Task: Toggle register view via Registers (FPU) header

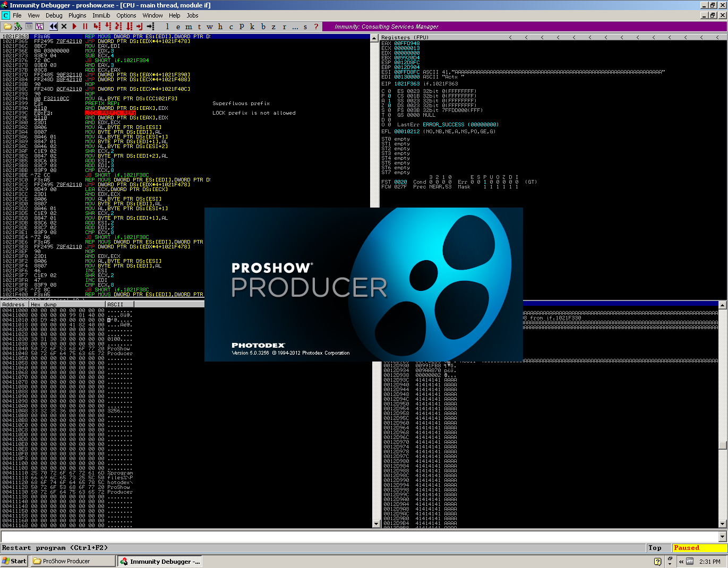Action: [405, 38]
